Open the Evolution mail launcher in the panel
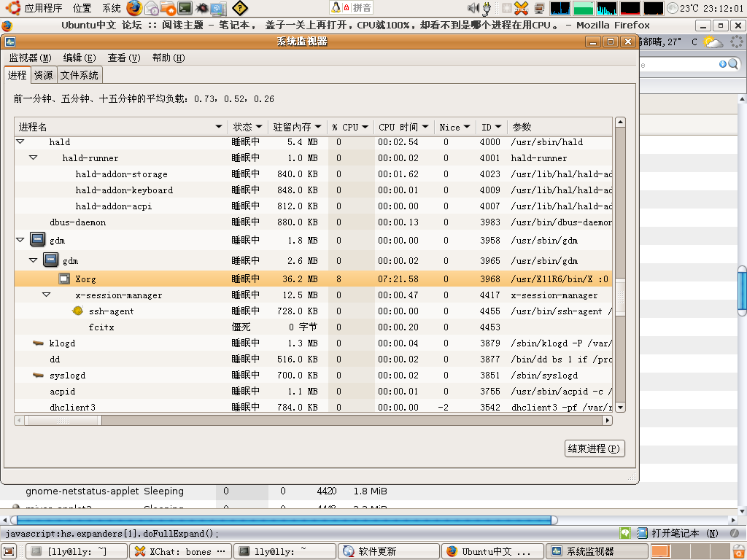 click(x=152, y=8)
